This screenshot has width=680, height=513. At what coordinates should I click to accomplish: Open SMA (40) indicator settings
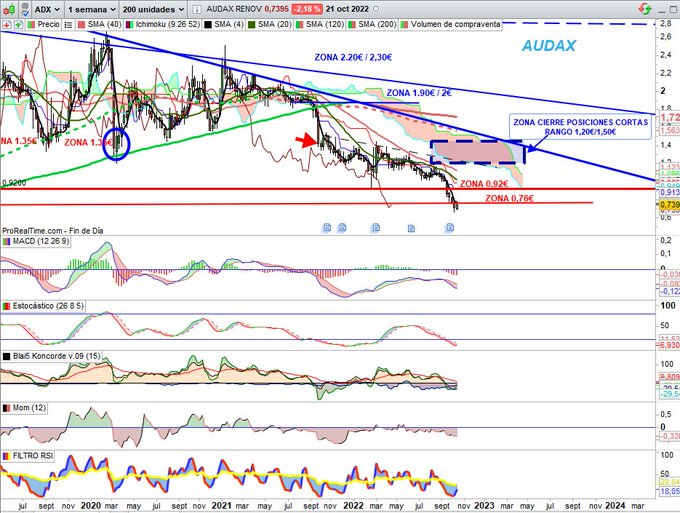(x=104, y=25)
